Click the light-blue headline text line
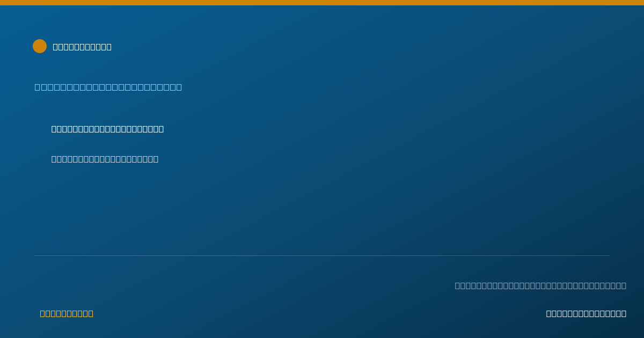Image resolution: width=644 pixels, height=338 pixels. pyautogui.click(x=108, y=87)
